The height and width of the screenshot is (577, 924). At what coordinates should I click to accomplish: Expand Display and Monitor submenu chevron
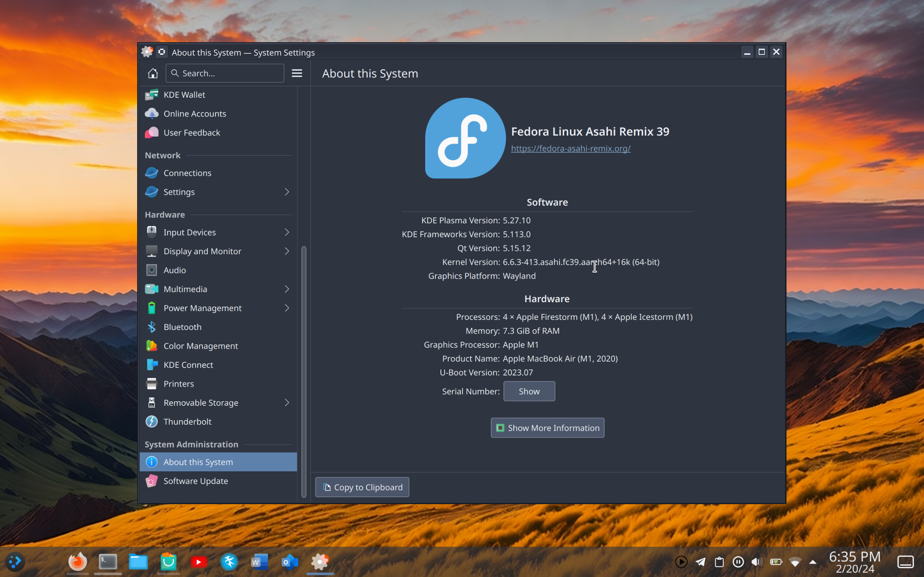coord(287,251)
